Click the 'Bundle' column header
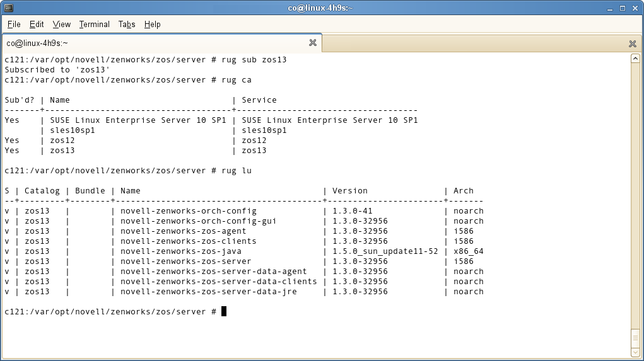This screenshot has width=644, height=361. 90,190
